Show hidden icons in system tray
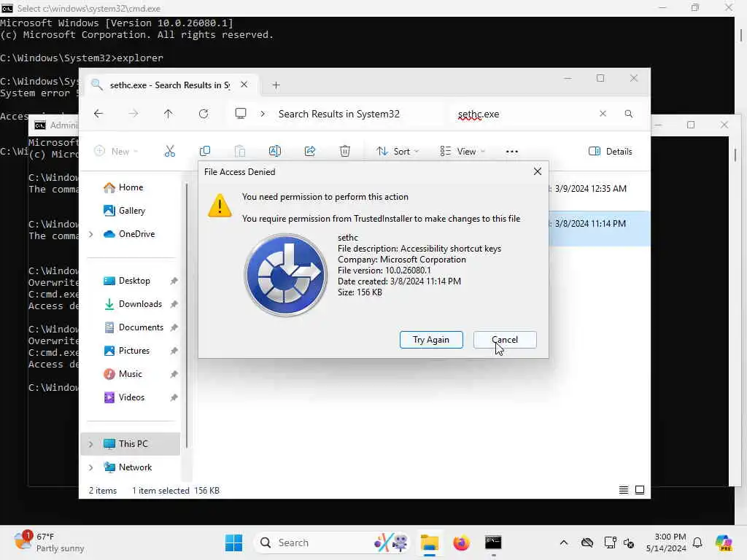Screen dimensions: 747x560 click(564, 542)
